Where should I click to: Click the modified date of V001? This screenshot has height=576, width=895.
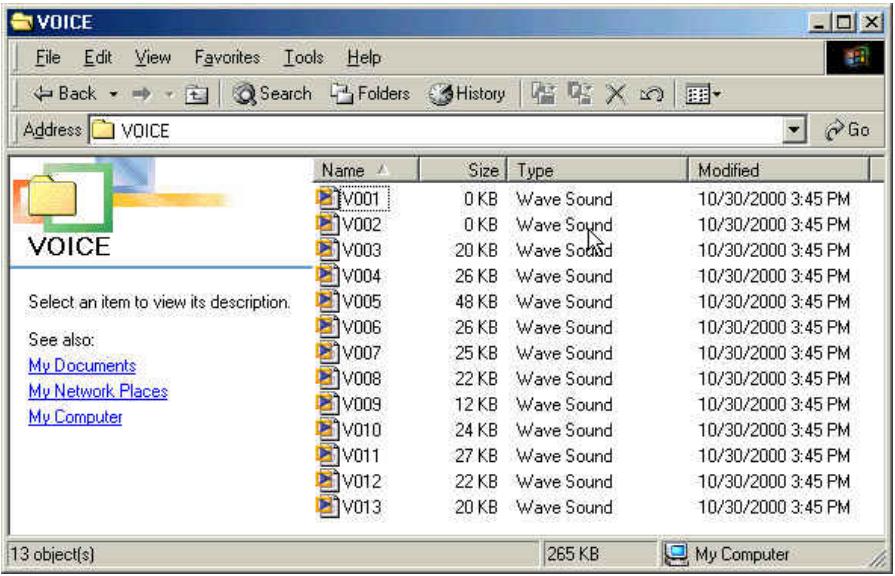click(774, 199)
